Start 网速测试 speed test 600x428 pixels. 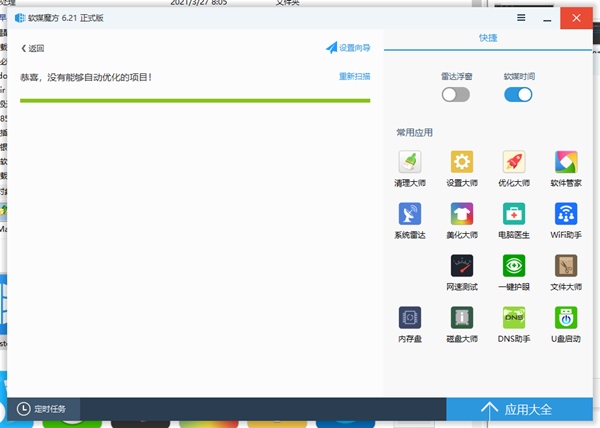pyautogui.click(x=461, y=266)
